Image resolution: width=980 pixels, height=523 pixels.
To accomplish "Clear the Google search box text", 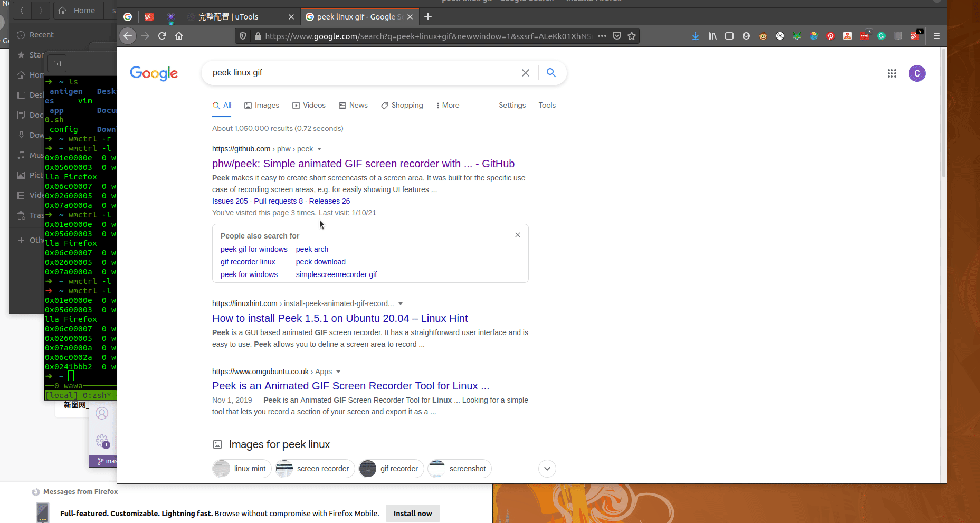I will click(x=526, y=73).
